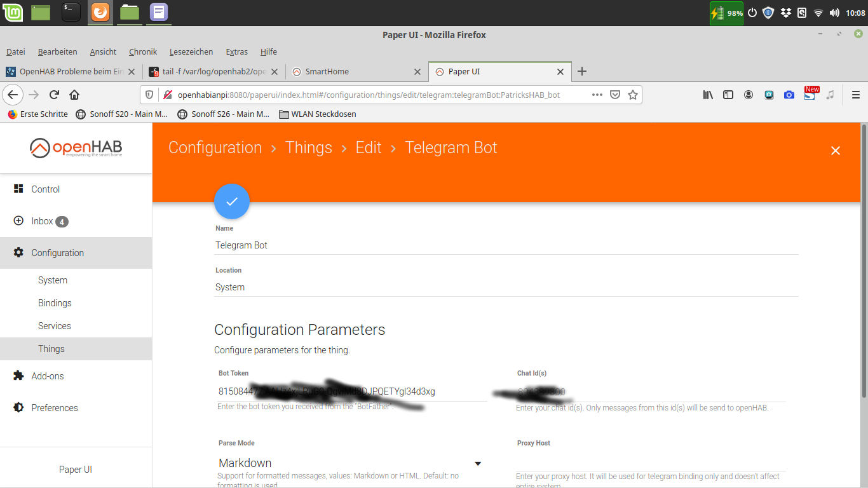Save page to Pocket icon

coord(615,95)
